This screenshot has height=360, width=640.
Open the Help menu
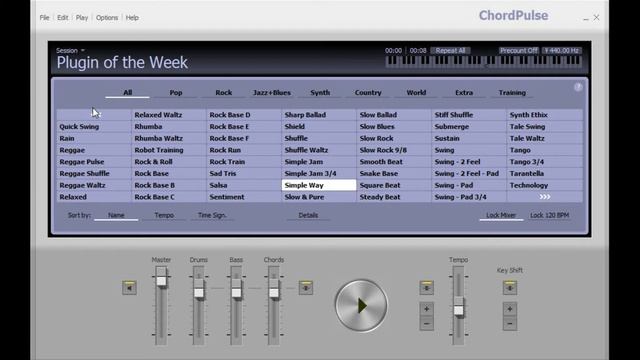pos(132,18)
